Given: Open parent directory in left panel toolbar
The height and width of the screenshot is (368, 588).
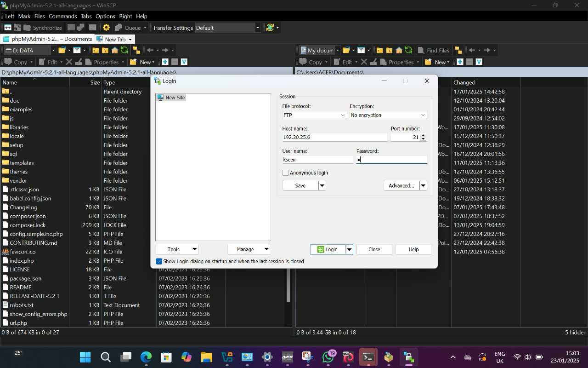Looking at the screenshot, I should [96, 50].
